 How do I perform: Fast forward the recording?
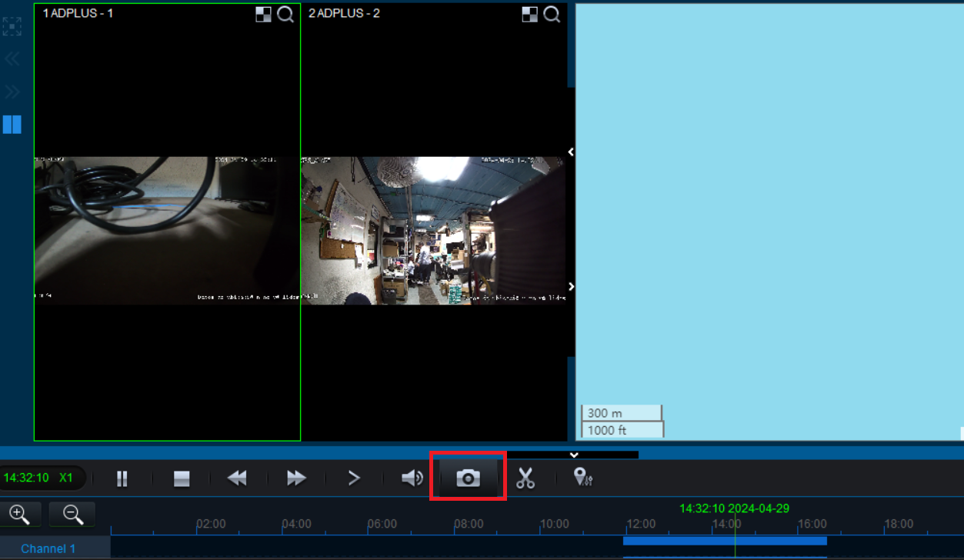pos(295,478)
